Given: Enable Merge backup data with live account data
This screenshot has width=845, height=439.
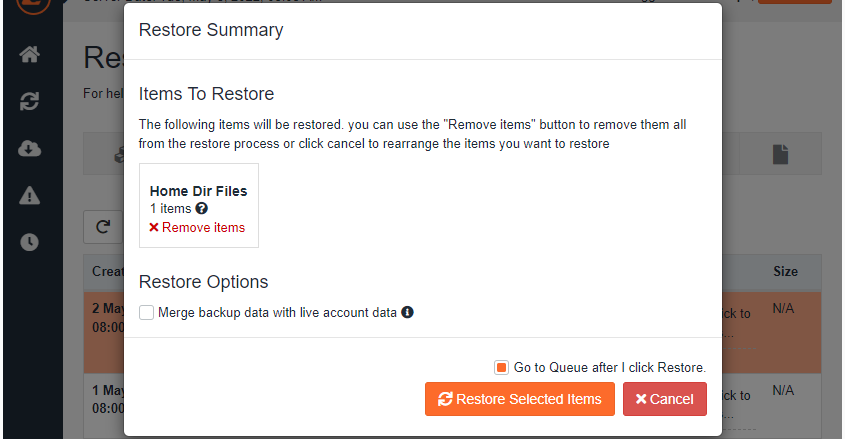Looking at the screenshot, I should 147,312.
